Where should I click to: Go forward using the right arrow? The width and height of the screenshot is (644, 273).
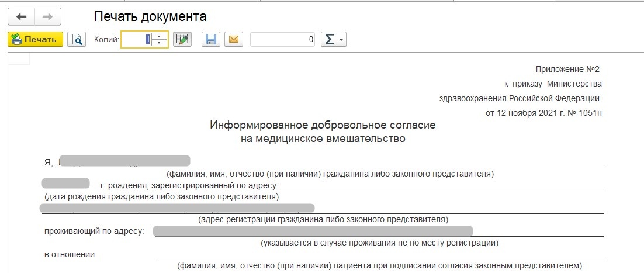(x=49, y=16)
